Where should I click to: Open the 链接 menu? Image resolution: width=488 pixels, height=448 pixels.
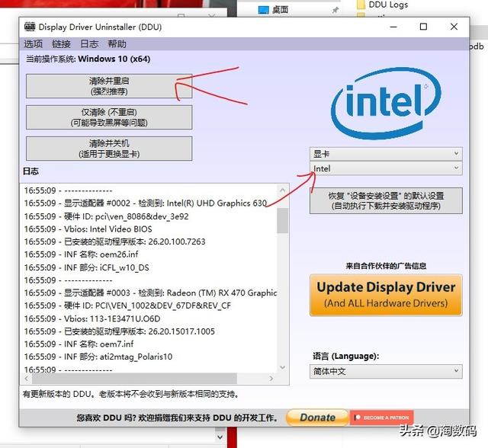coord(61,44)
